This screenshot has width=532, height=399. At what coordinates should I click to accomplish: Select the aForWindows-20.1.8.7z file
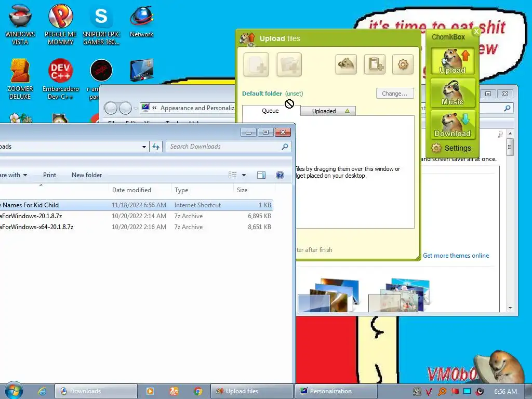[136, 216]
